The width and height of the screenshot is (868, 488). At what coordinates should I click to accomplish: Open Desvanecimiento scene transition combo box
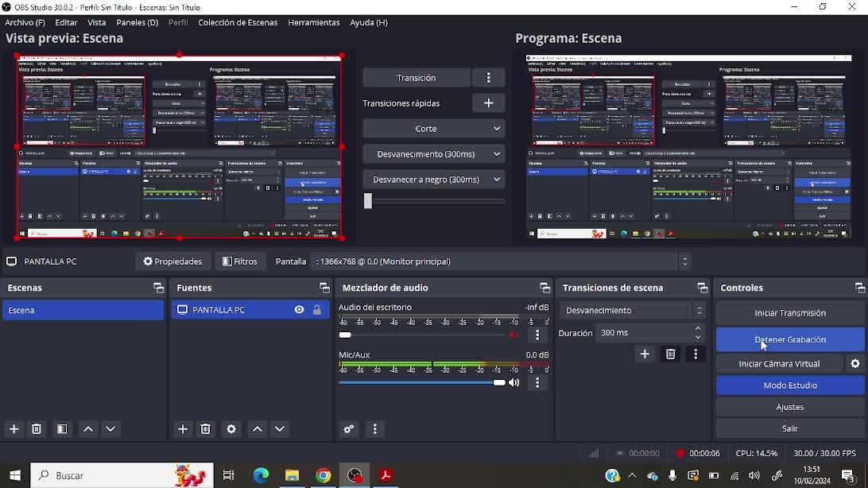click(x=633, y=311)
